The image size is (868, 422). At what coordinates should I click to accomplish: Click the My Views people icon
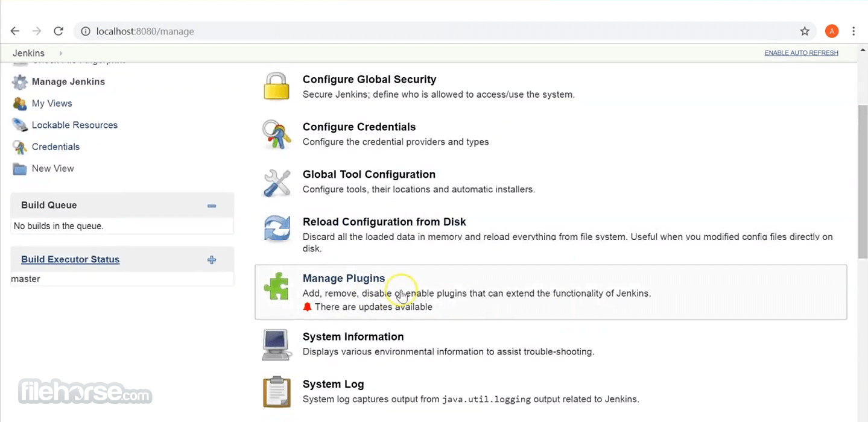(20, 104)
